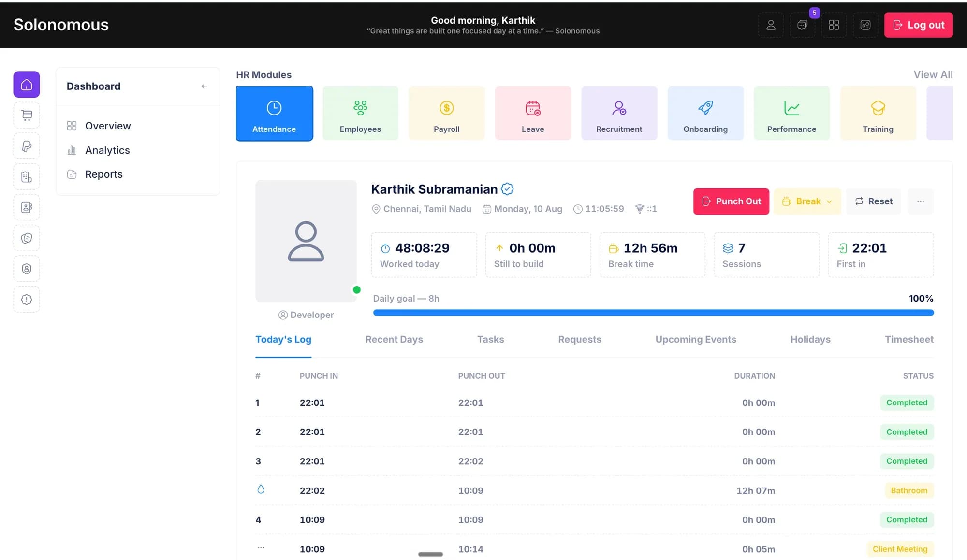Click the water drop icon in 22:02 row
This screenshot has height=560, width=967.
coord(261,489)
